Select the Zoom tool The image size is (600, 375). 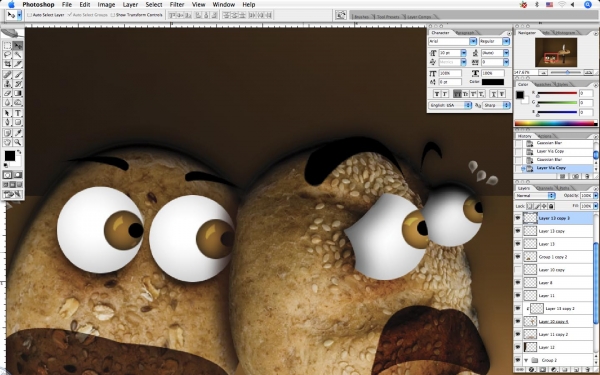[x=18, y=142]
